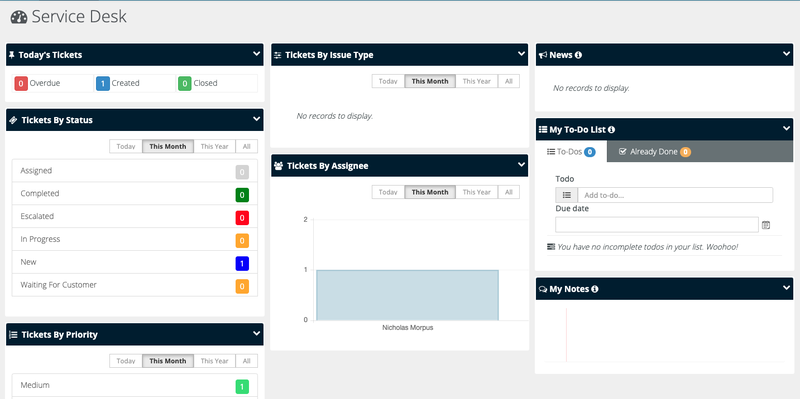Click the Created tickets label
This screenshot has width=800, height=399.
[x=126, y=83]
